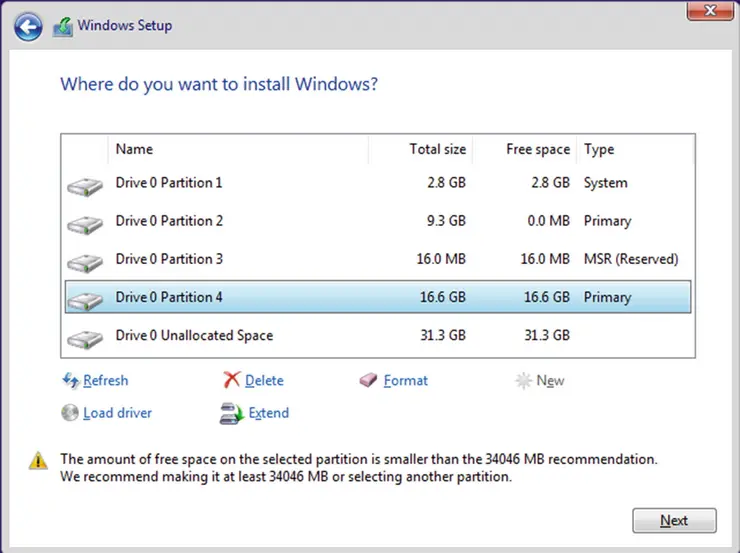740x553 pixels.
Task: Click the yellow warning triangle icon
Action: pyautogui.click(x=38, y=461)
